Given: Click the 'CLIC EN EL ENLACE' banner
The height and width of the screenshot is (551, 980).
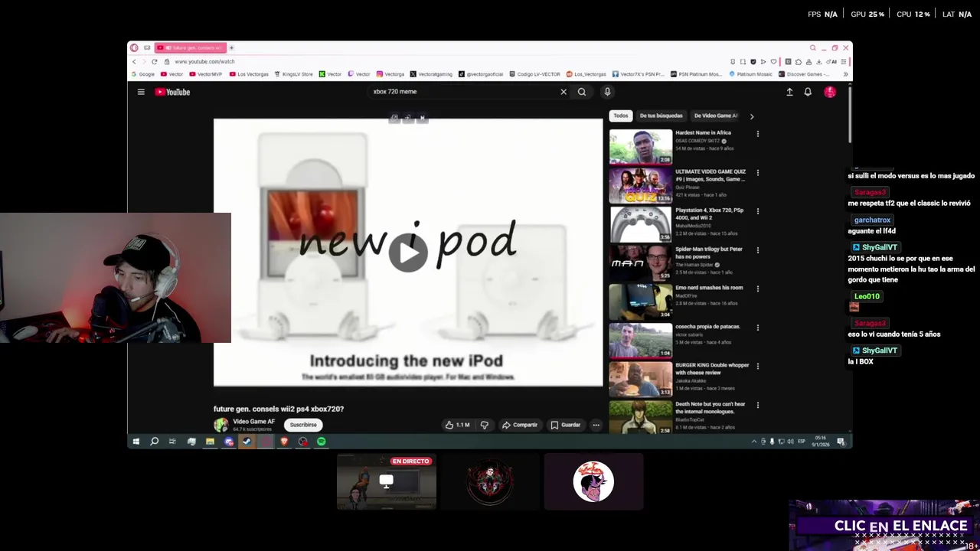Looking at the screenshot, I should [x=884, y=526].
